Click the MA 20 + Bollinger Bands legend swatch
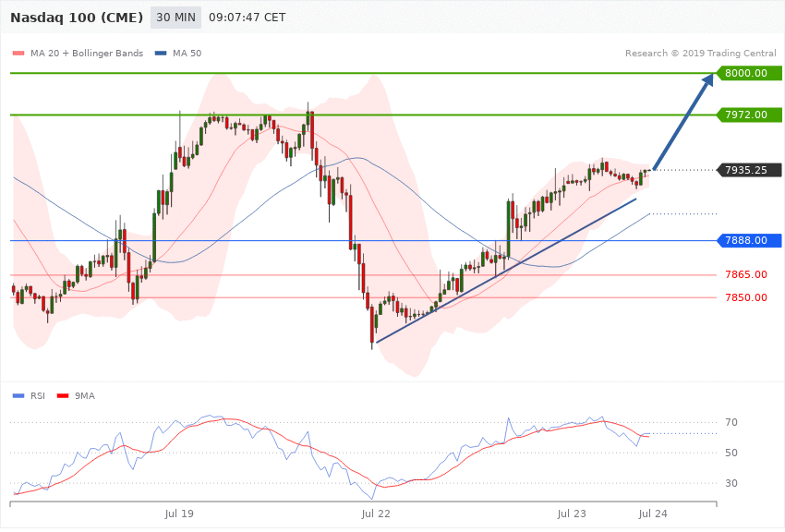 click(x=18, y=53)
